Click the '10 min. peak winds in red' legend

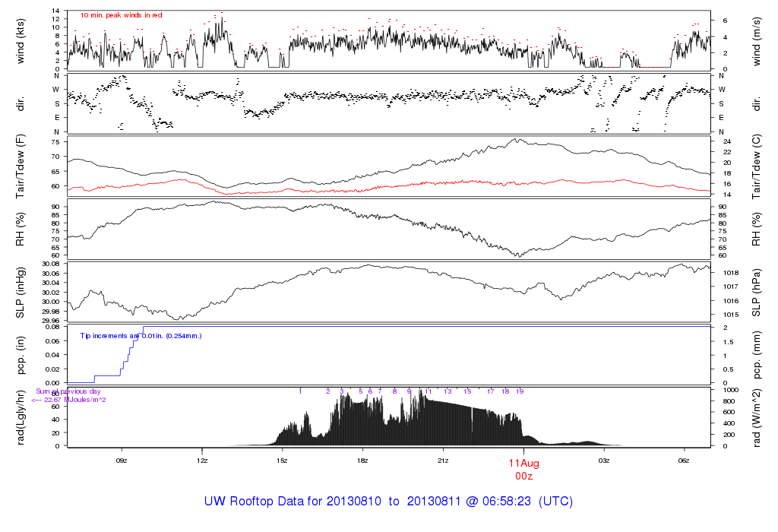121,15
